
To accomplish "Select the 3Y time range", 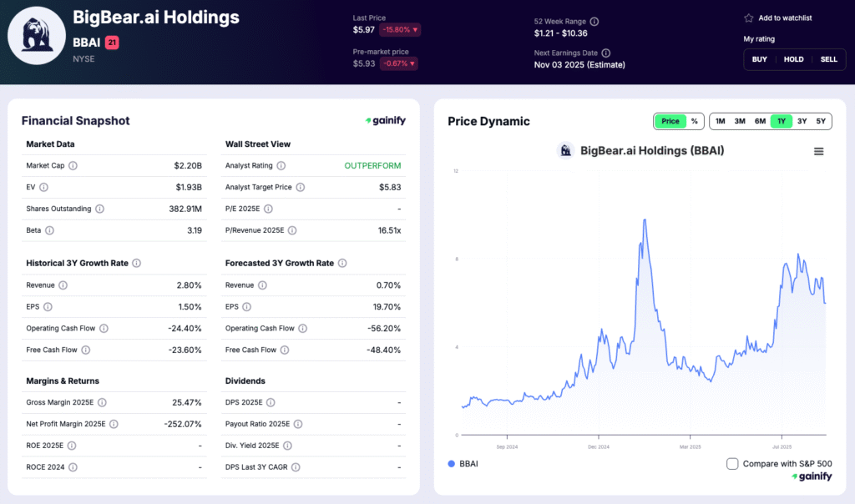I will [802, 121].
